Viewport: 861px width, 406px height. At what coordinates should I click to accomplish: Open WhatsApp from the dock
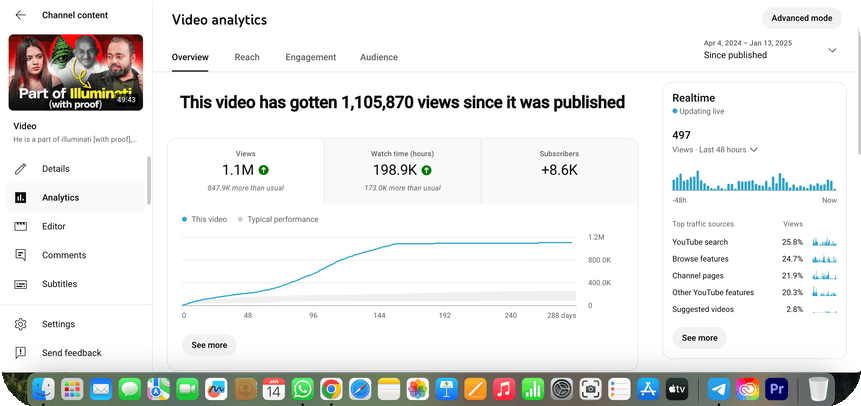pyautogui.click(x=302, y=389)
